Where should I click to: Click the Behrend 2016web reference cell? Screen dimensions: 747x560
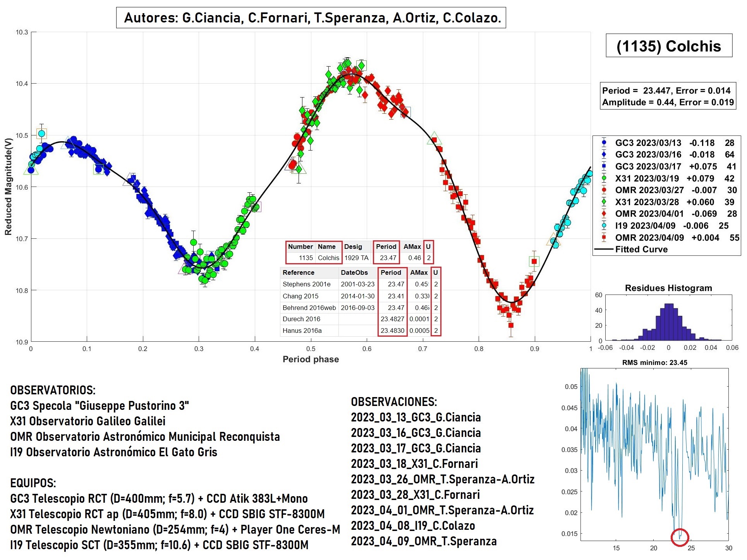click(x=309, y=308)
